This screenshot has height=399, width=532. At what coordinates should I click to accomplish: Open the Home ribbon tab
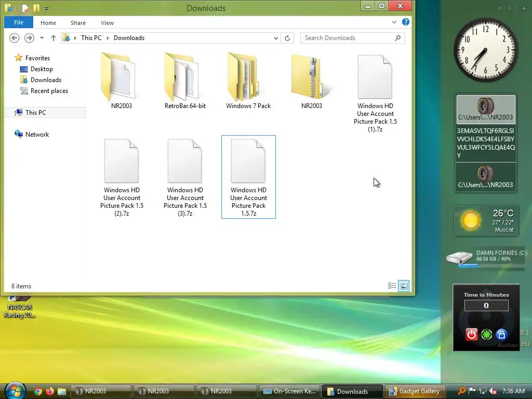(48, 23)
